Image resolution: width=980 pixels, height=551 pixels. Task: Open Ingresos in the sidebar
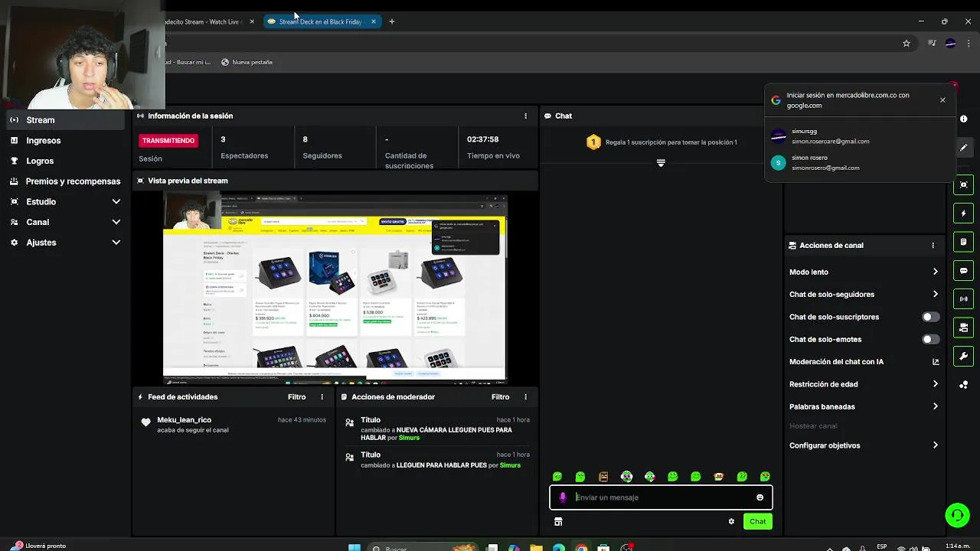pos(43,141)
